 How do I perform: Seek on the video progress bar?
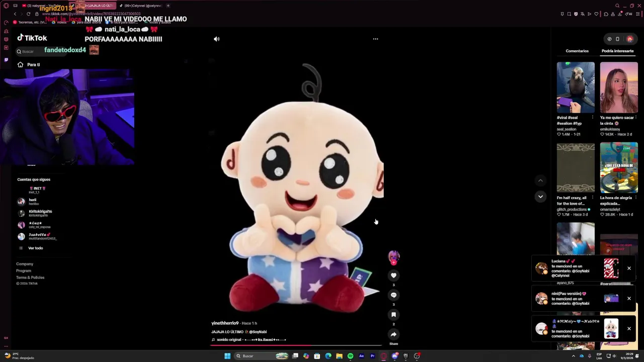296,345
